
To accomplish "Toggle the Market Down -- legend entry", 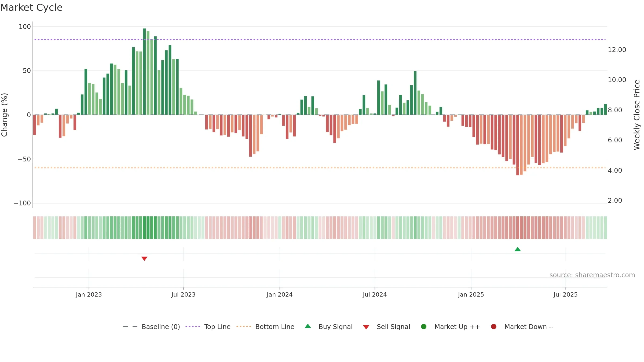I will [x=522, y=327].
